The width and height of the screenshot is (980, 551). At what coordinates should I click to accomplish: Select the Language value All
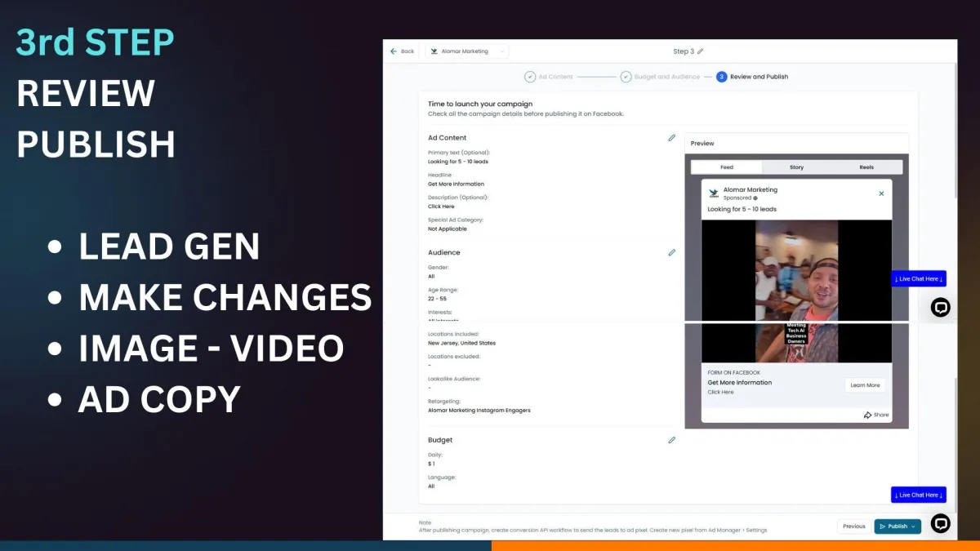click(431, 487)
